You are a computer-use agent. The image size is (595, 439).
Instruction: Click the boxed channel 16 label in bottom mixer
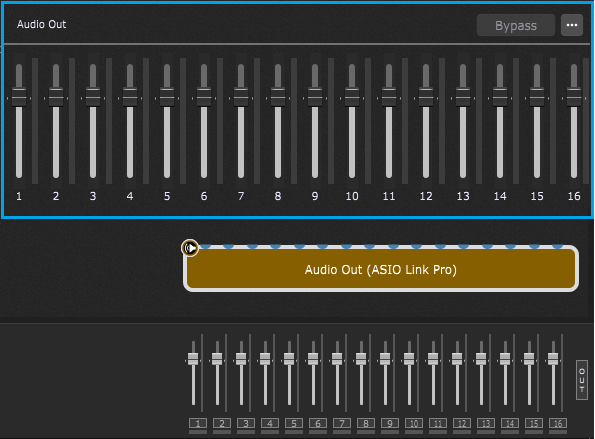click(x=558, y=423)
